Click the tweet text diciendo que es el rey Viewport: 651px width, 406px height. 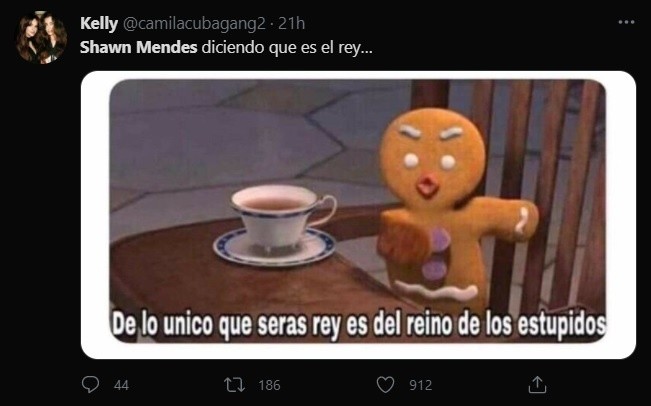tap(287, 48)
